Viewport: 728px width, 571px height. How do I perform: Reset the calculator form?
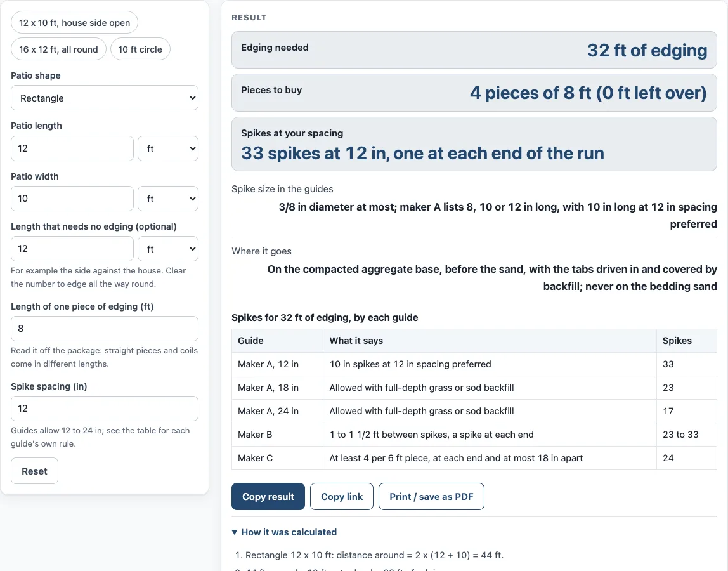[34, 471]
